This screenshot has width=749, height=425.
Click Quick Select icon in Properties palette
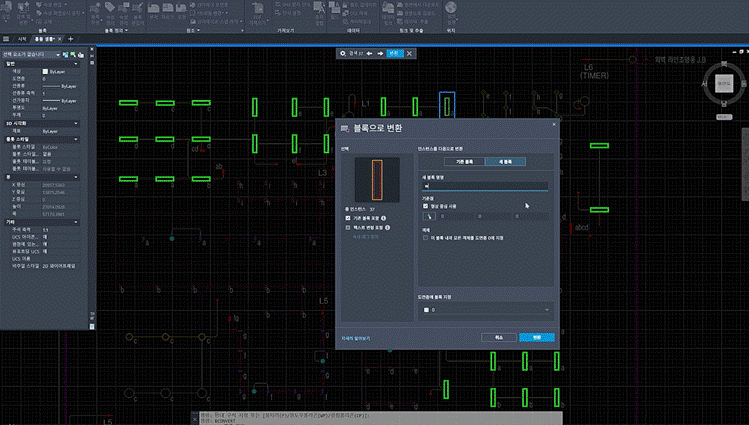(80, 55)
